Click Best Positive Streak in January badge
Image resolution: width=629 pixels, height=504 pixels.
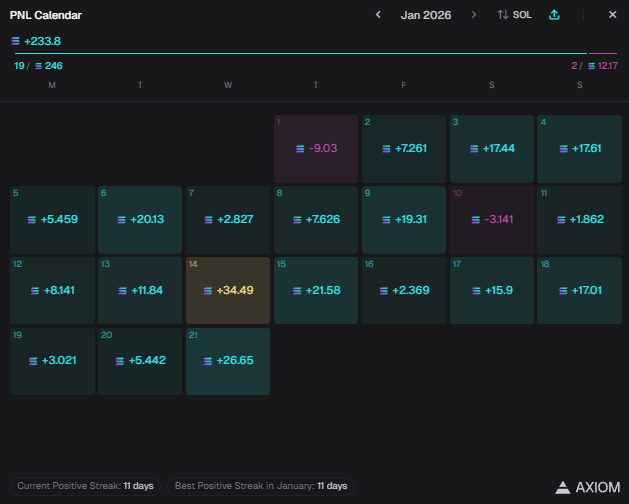pos(261,486)
